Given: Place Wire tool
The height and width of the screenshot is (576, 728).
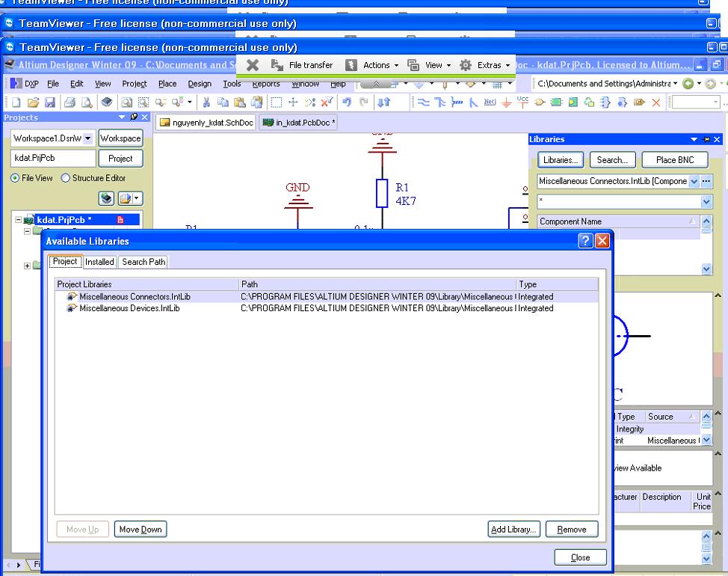Looking at the screenshot, I should point(424,102).
